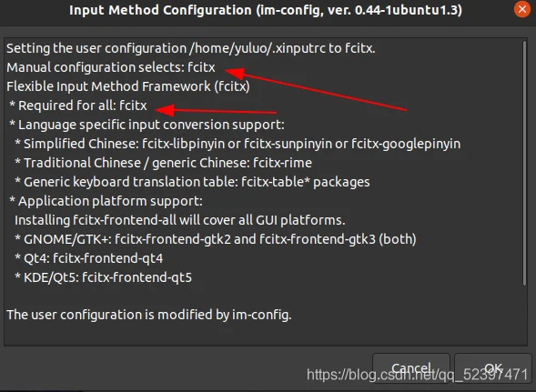Click 'The user configuration is modified' text

(149, 315)
